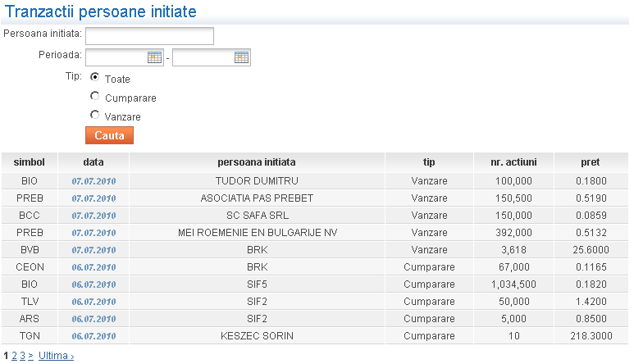Click the persoana initiata column header
Viewport: 634px width, 364px height.
pyautogui.click(x=257, y=162)
